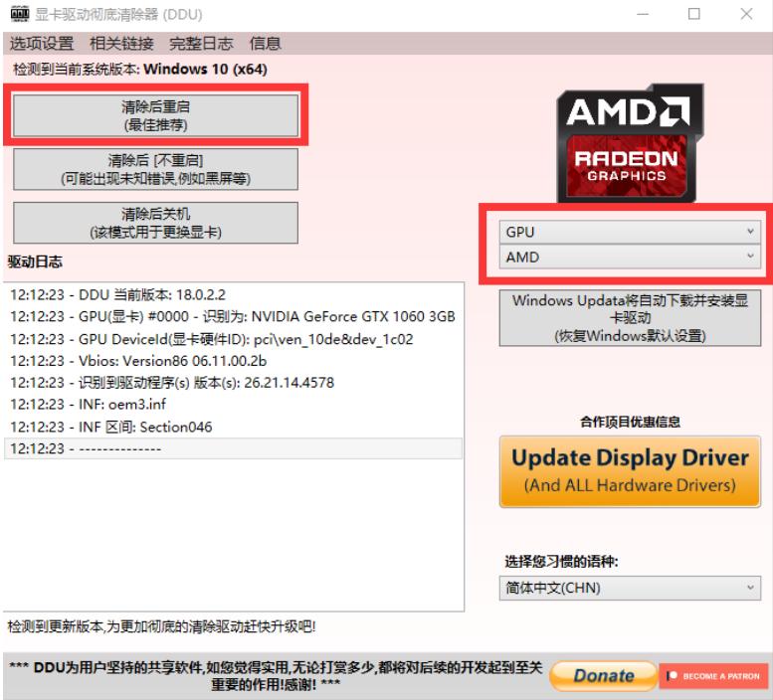This screenshot has width=773, height=700.
Task: Click 清除后重启 (最佳推荐) button
Action: [x=155, y=115]
